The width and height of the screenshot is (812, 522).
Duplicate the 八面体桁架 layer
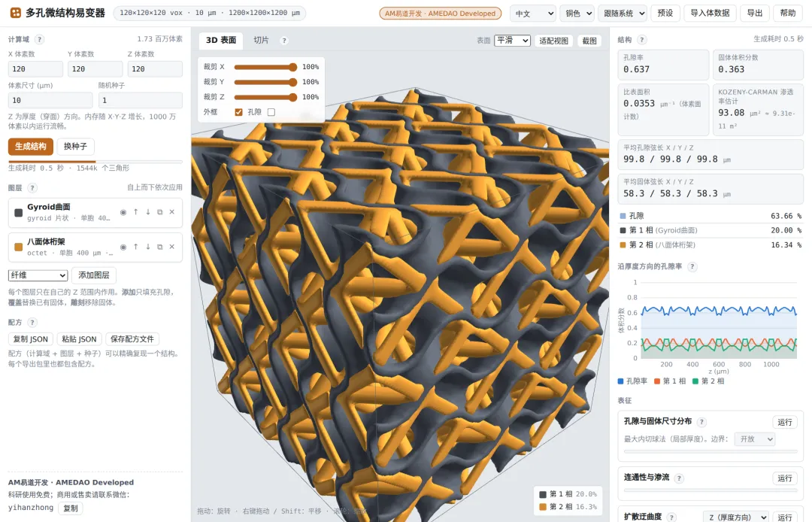(x=160, y=247)
